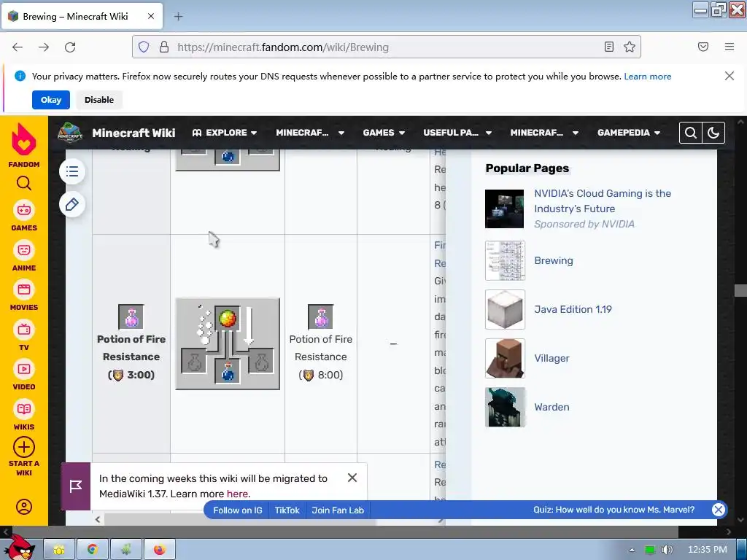Open wiki search magnifier in header
The width and height of the screenshot is (747, 560).
(x=690, y=133)
